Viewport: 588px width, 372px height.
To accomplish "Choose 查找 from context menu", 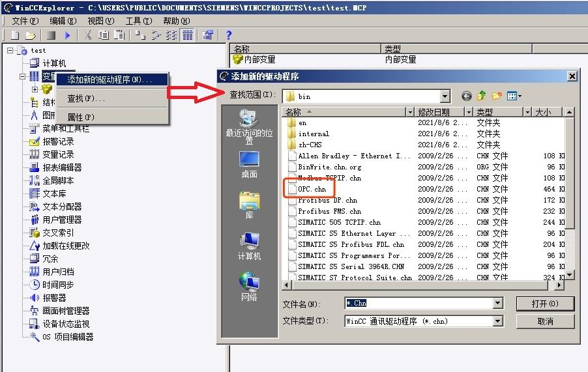I will click(x=112, y=98).
